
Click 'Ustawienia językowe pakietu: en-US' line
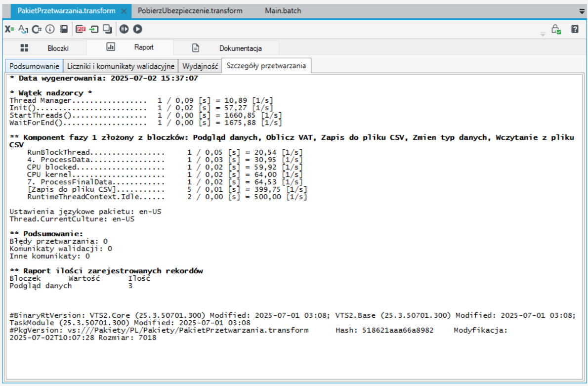[x=85, y=212]
